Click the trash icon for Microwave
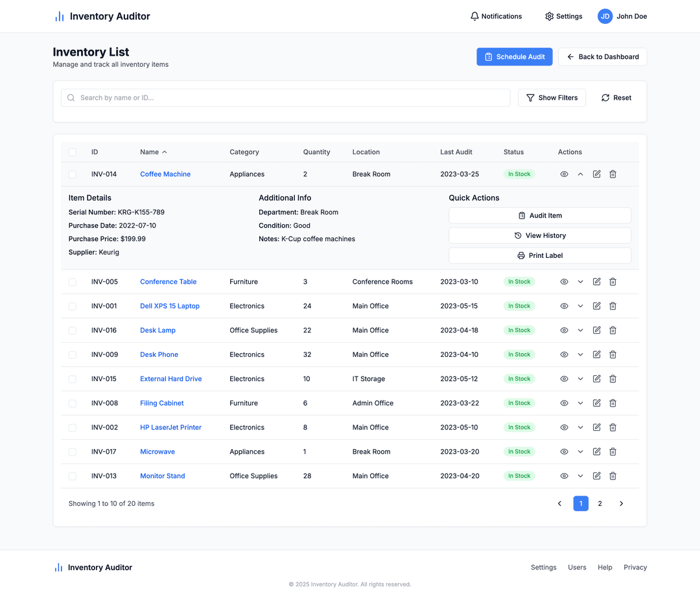This screenshot has height=600, width=700. pyautogui.click(x=612, y=452)
